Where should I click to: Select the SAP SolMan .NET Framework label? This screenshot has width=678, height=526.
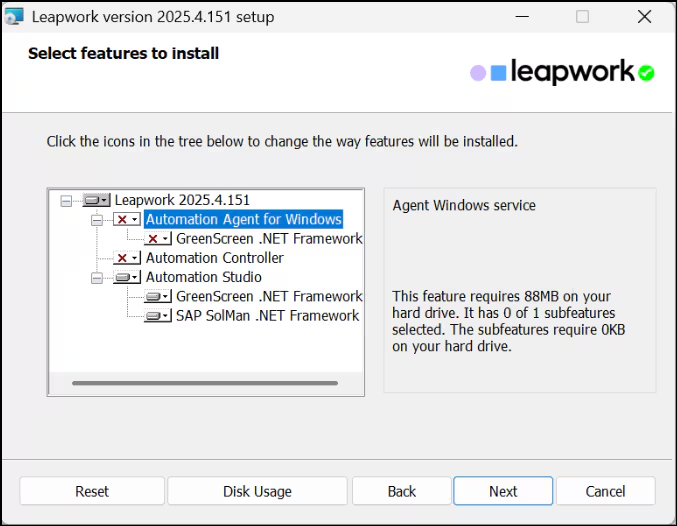(267, 316)
